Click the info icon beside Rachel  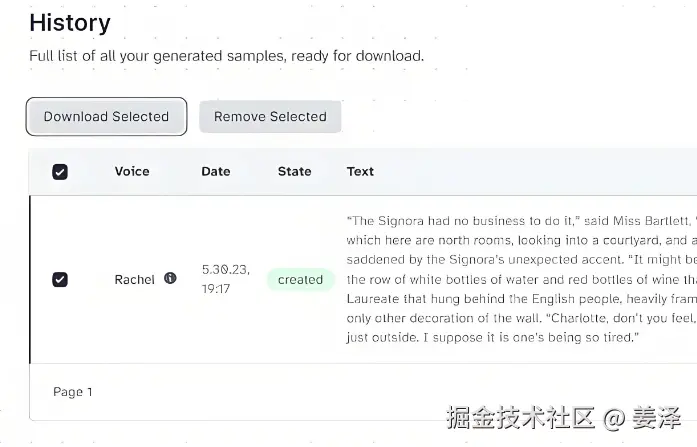[170, 278]
